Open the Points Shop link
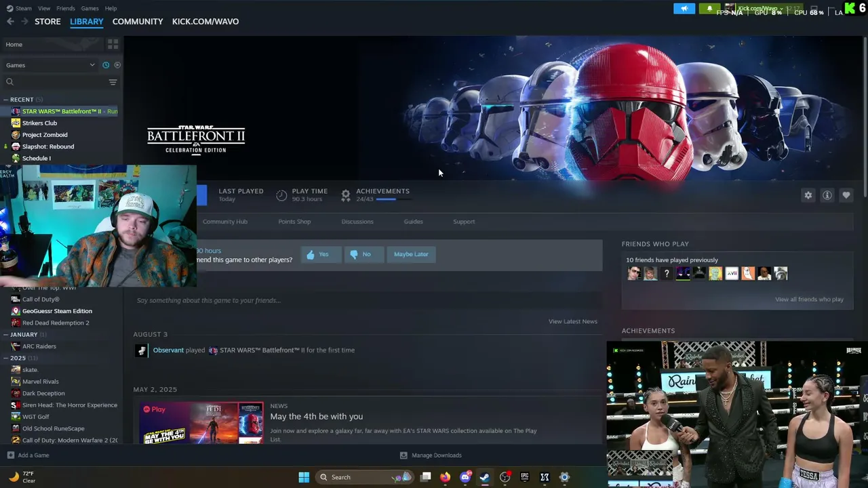Image resolution: width=868 pixels, height=488 pixels. click(x=294, y=222)
